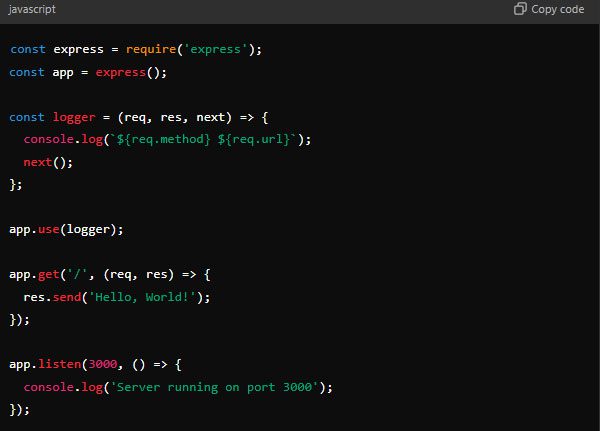Click the console.log line with req.method
This screenshot has height=431, width=600.
(x=167, y=139)
